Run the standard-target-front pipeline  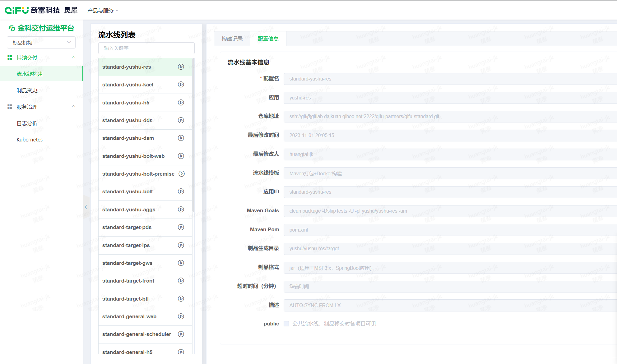pyautogui.click(x=181, y=281)
